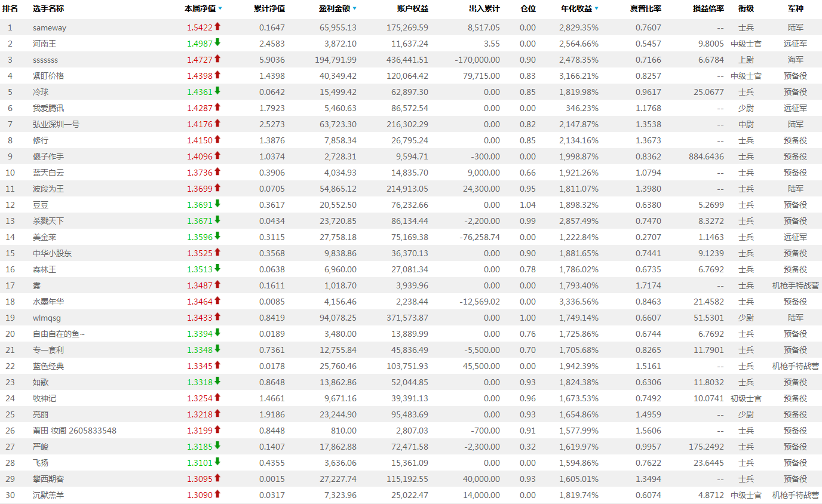Click the red up arrow in 紧盯价格 row
822x504 pixels.
click(217, 75)
